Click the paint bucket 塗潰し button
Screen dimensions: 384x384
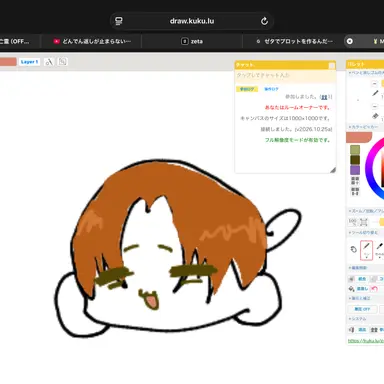coord(359,289)
